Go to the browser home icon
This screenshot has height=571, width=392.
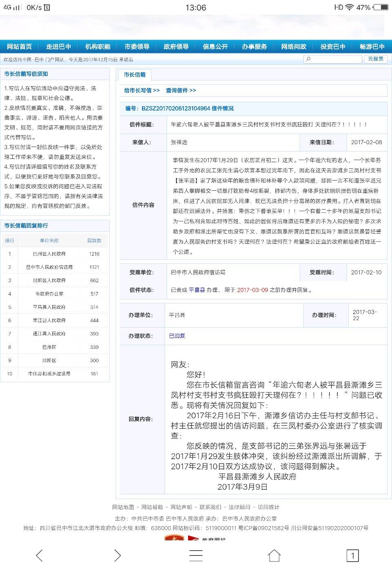click(274, 555)
